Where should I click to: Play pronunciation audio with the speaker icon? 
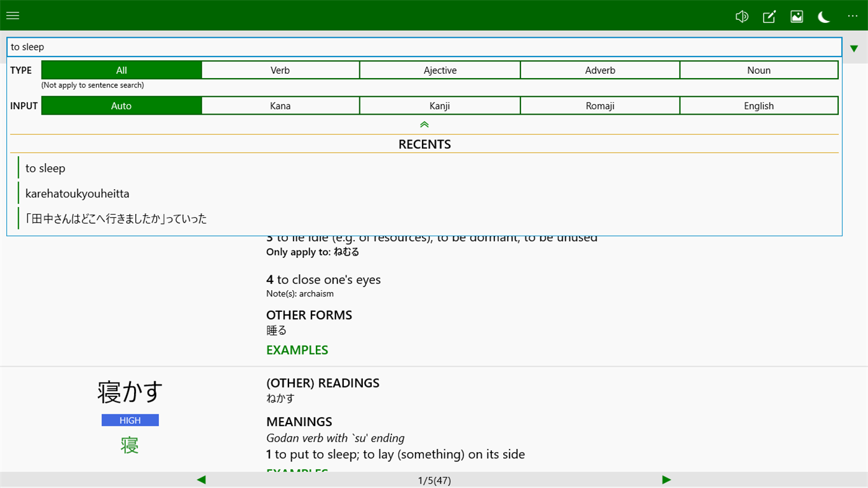click(x=741, y=16)
